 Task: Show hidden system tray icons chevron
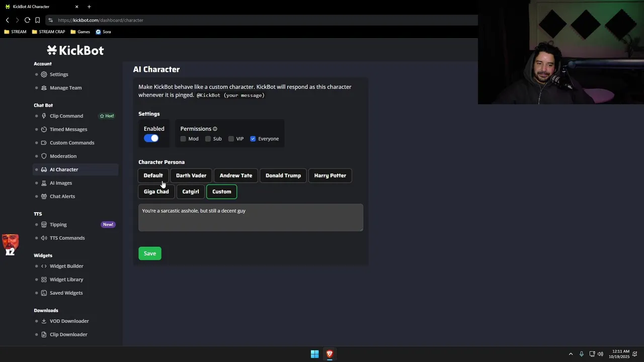click(571, 354)
